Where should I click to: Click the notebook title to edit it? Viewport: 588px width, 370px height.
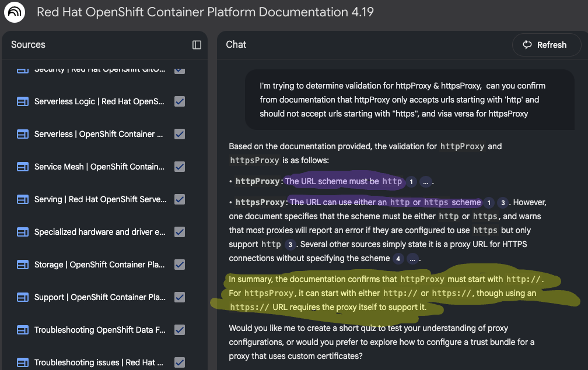coord(205,12)
